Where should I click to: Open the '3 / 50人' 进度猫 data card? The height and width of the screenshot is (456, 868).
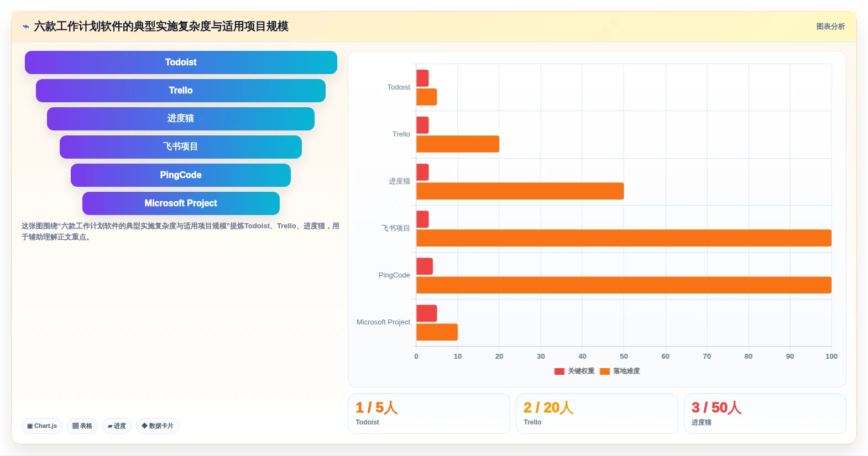[x=765, y=413]
